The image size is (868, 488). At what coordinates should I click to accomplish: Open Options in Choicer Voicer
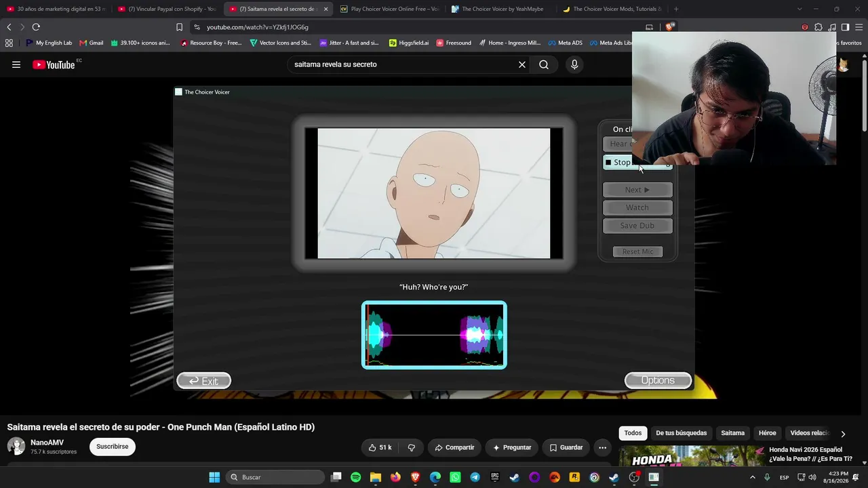[x=658, y=380]
